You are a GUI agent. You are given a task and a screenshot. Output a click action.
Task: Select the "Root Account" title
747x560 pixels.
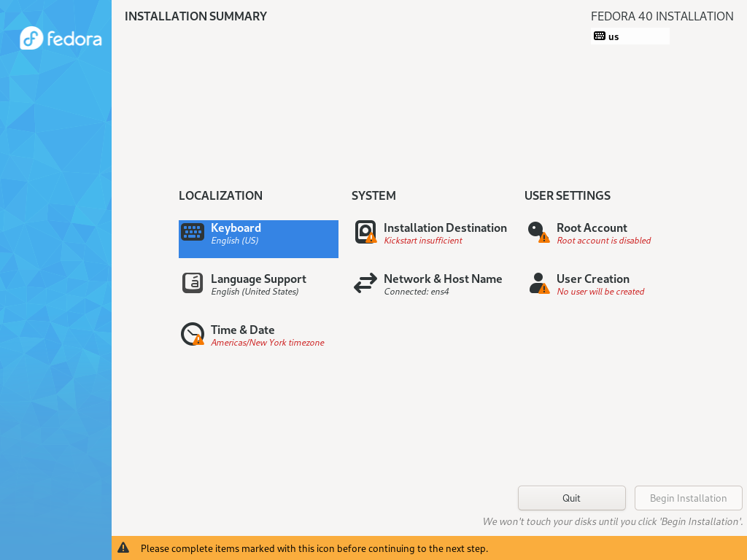click(x=592, y=227)
